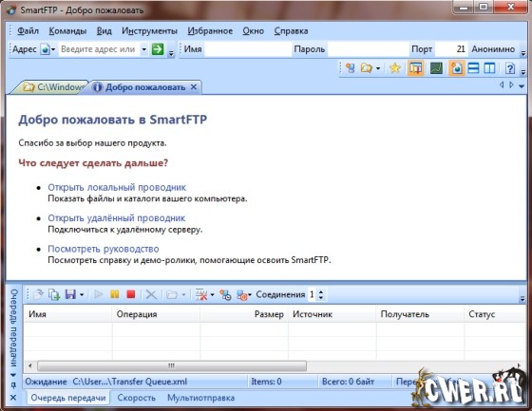Screen dimensions: 532x411
Task: Click the floppy disk Save queue icon
Action: coord(70,294)
